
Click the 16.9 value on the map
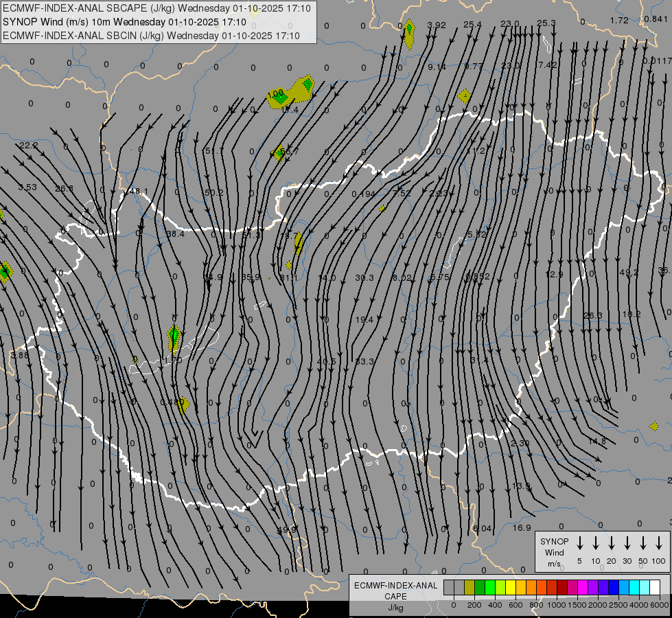[x=522, y=528]
